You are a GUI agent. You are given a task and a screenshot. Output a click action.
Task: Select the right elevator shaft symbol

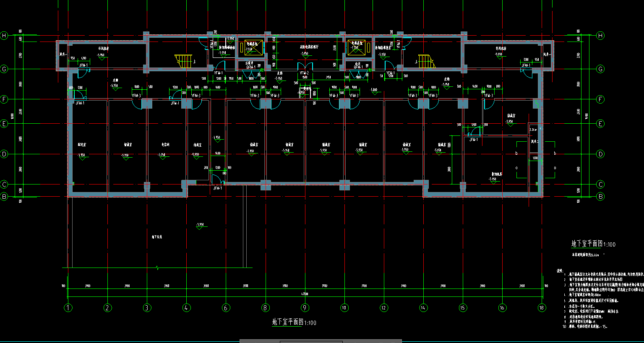click(x=356, y=47)
